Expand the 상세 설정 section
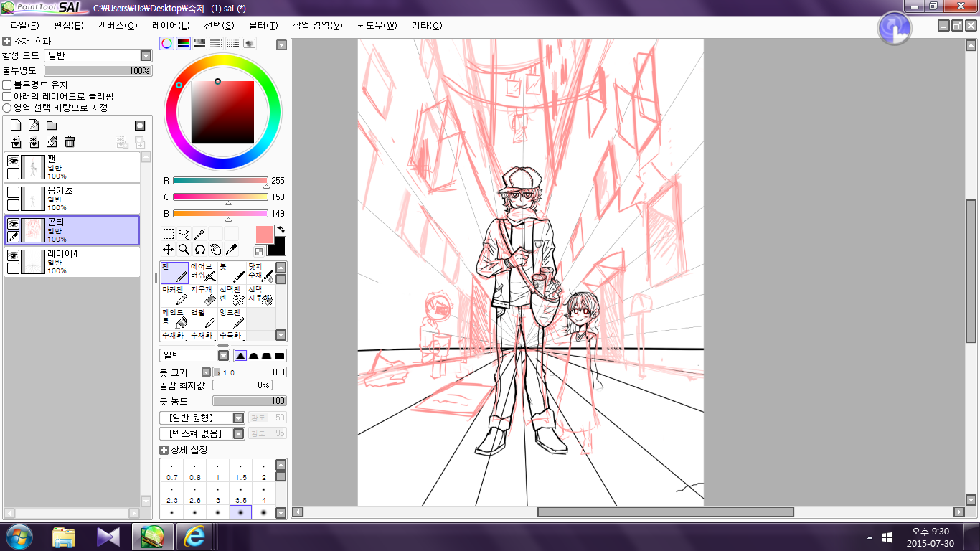This screenshot has height=551, width=980. tap(164, 450)
